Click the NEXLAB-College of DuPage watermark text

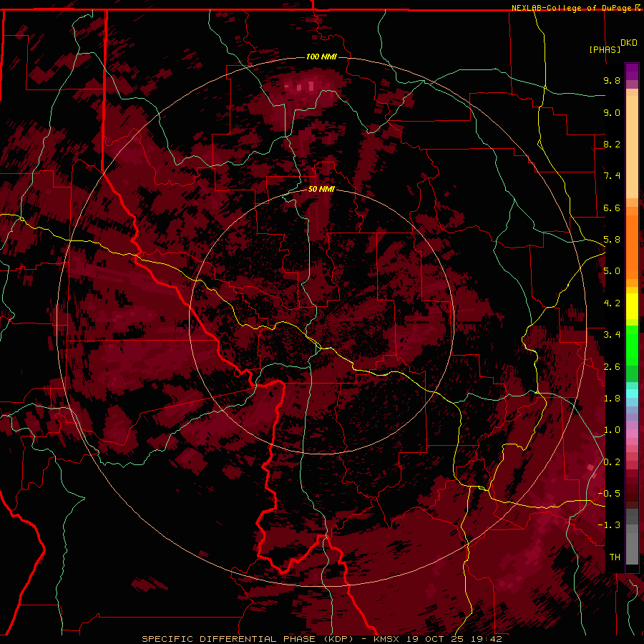(x=572, y=8)
